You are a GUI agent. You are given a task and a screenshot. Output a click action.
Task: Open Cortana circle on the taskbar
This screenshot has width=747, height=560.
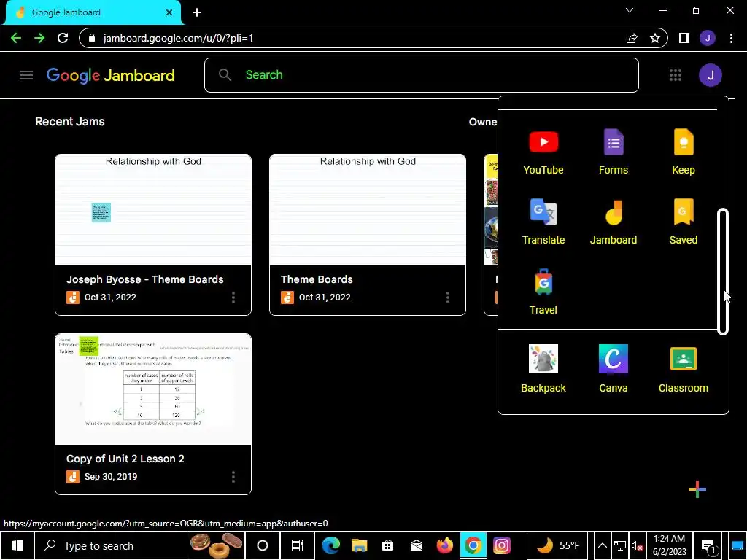pyautogui.click(x=263, y=545)
